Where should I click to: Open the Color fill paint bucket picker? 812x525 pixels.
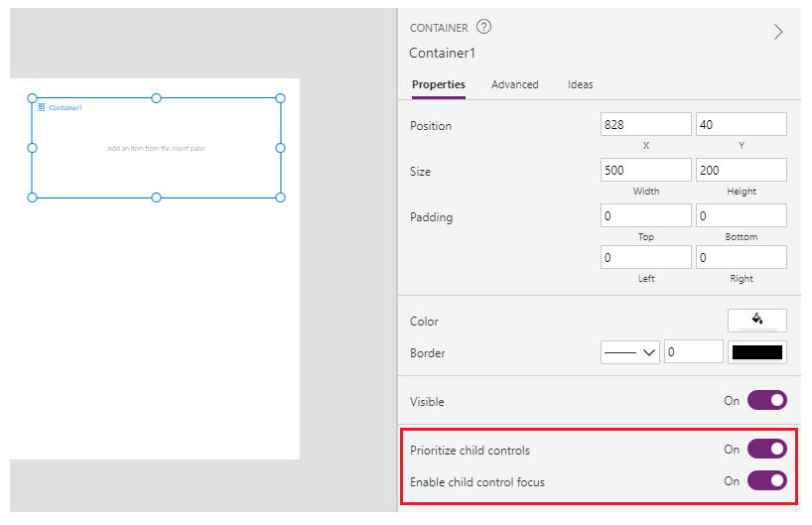point(756,321)
